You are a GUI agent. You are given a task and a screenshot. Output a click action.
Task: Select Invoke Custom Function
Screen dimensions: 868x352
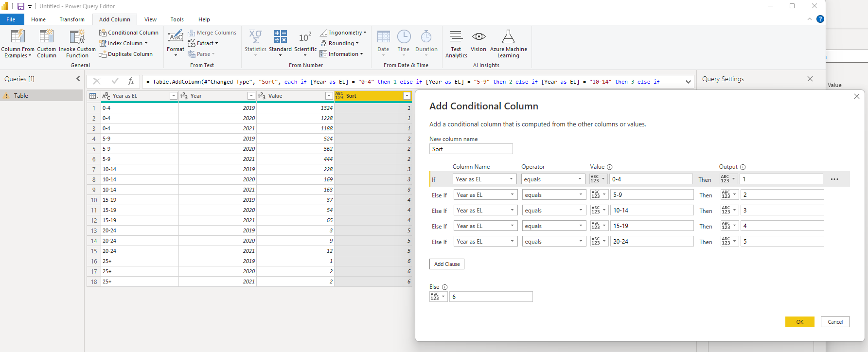tap(77, 43)
